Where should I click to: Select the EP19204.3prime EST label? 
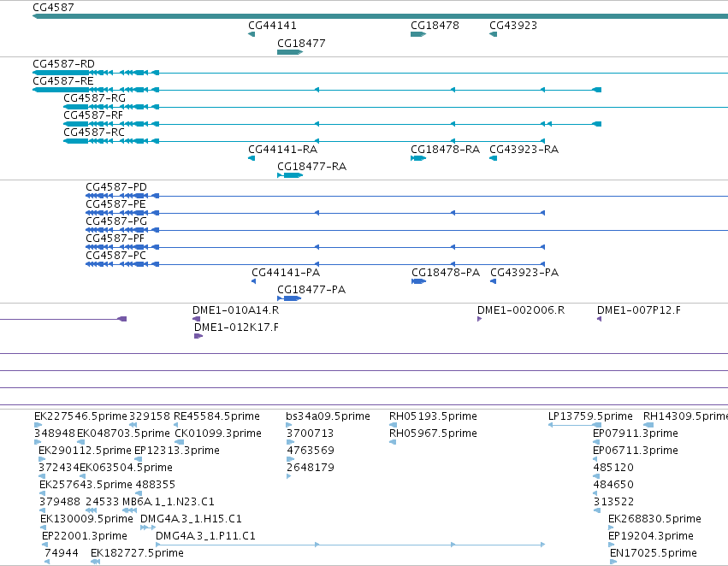651,536
